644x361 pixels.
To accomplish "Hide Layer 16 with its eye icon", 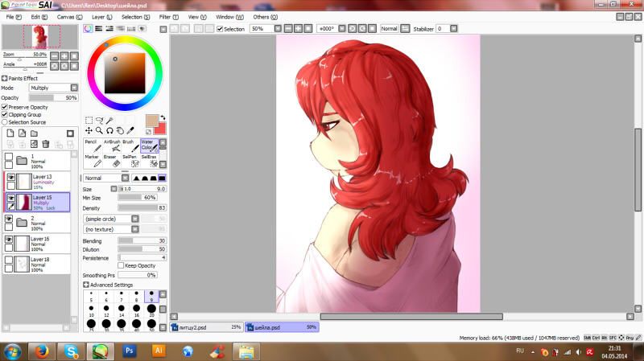I will click(9, 239).
